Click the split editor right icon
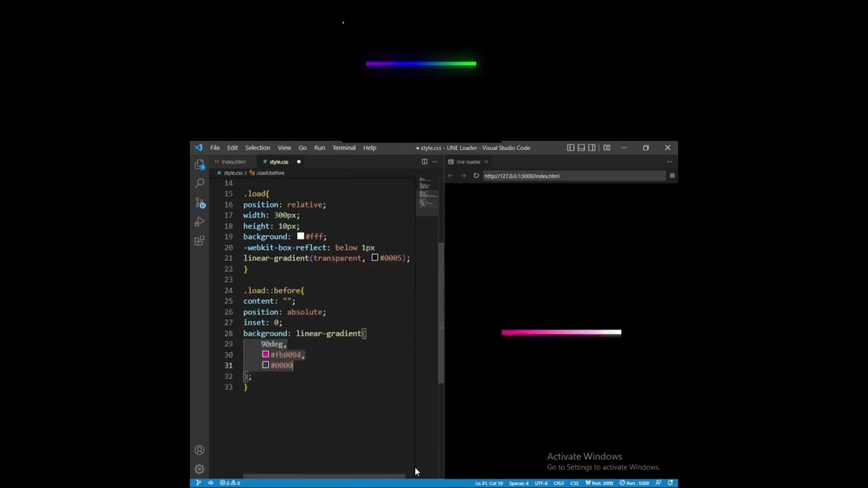Viewport: 868px width, 488px height. pyautogui.click(x=425, y=161)
